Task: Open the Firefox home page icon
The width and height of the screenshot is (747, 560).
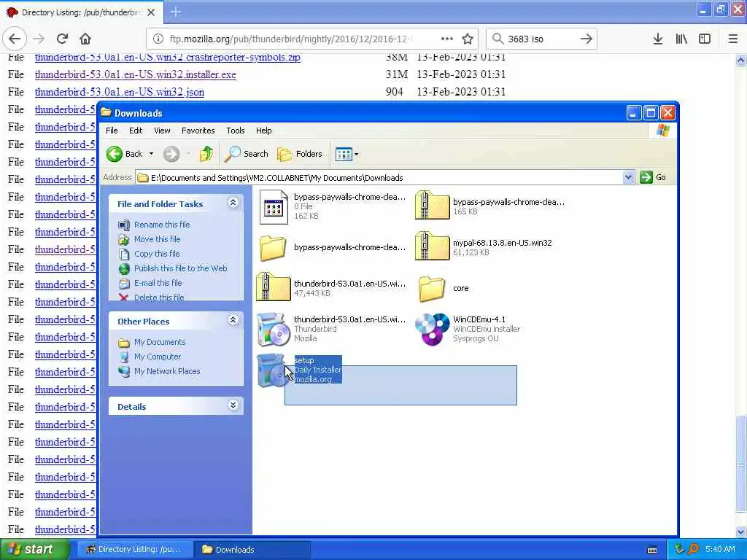Action: 85,39
